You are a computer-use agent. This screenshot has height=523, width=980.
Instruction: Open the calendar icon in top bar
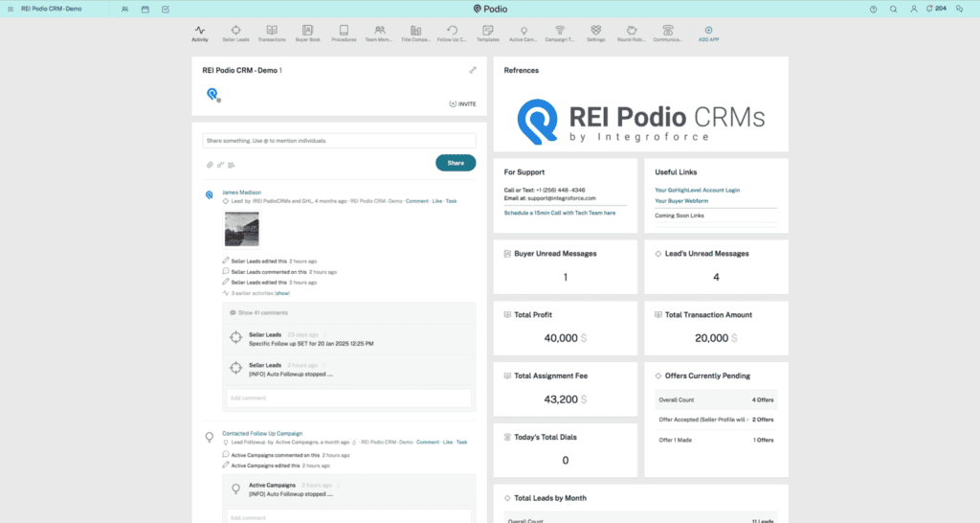tap(145, 10)
